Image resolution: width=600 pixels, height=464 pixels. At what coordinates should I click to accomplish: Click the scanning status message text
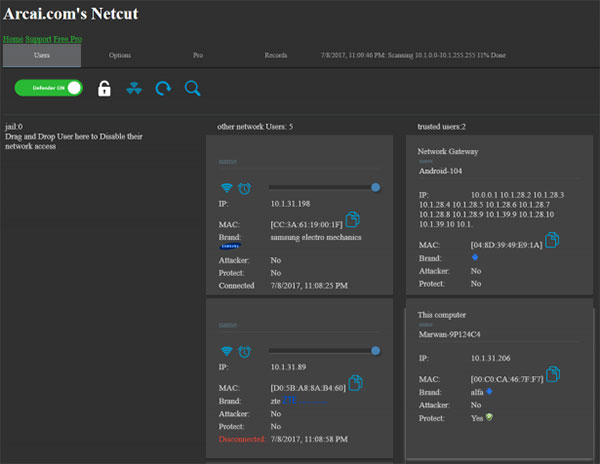[413, 55]
